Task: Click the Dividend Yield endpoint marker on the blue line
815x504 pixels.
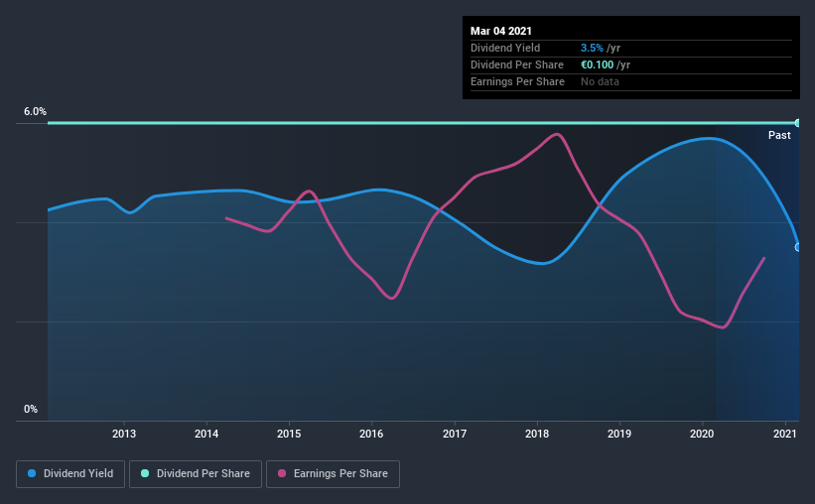Action: pyautogui.click(x=798, y=247)
